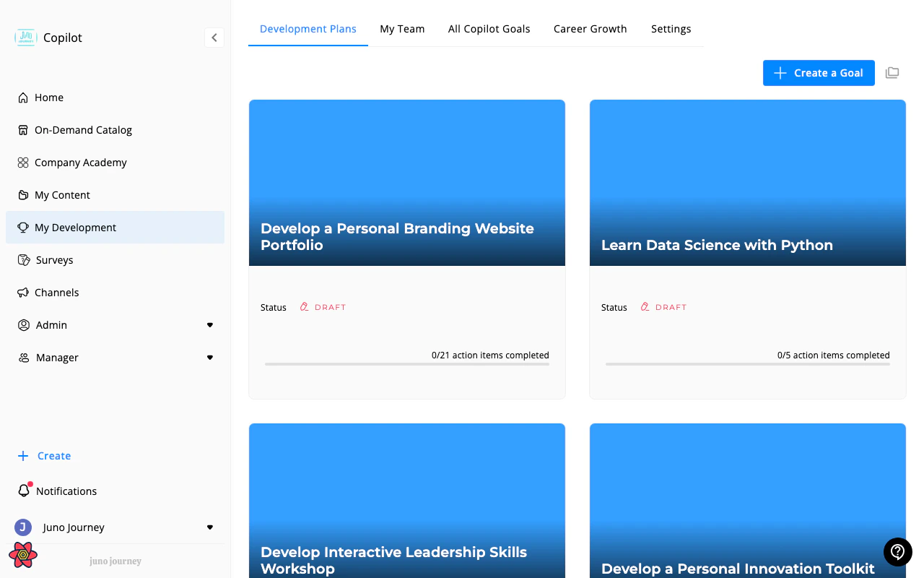The image size is (924, 578).
Task: Click the Personal Branding Website progress bar
Action: pos(407,364)
